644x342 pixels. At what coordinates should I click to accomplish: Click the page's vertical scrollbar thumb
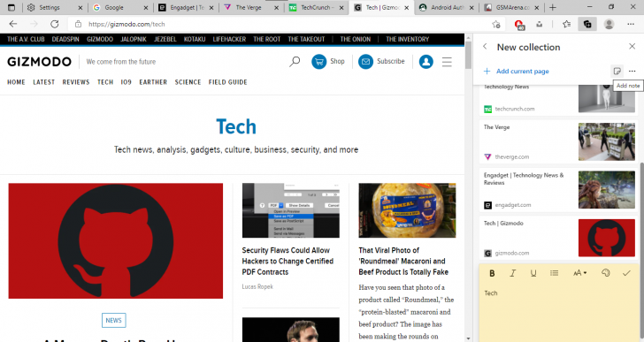(468, 55)
